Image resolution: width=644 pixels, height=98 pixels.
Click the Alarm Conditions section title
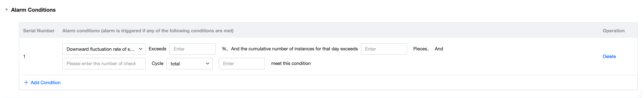(x=33, y=10)
